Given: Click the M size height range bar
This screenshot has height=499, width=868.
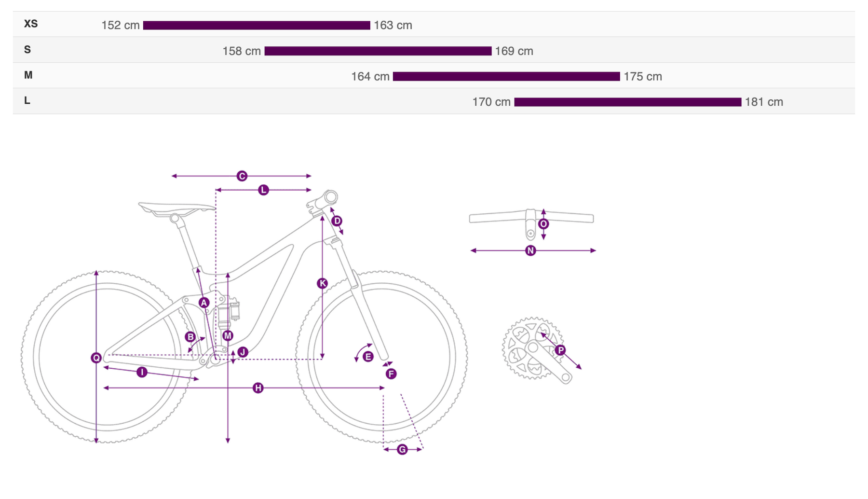Looking at the screenshot, I should (506, 76).
